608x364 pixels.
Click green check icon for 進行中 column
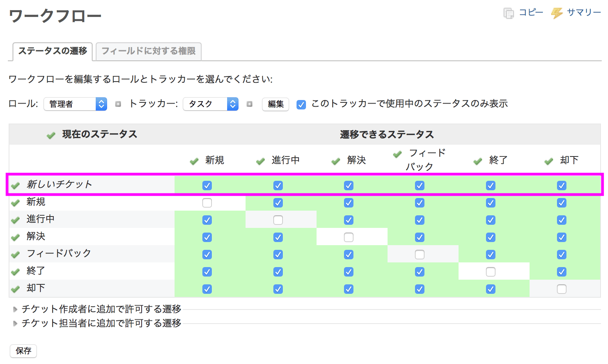[x=260, y=161]
